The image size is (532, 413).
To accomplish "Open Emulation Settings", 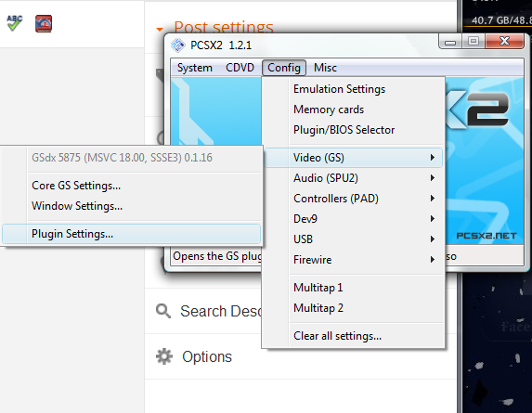I will 353,89.
